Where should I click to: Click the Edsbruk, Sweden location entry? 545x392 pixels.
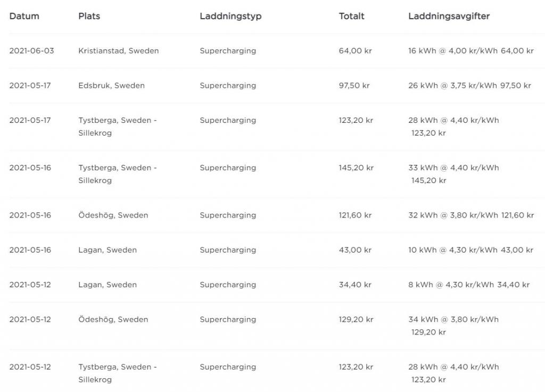(111, 86)
